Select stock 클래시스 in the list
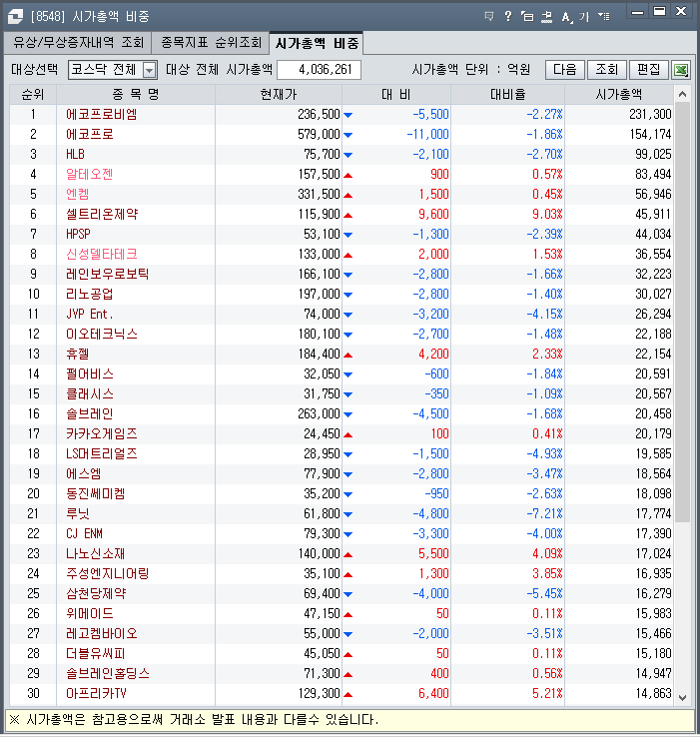The image size is (700, 737). pyautogui.click(x=90, y=393)
